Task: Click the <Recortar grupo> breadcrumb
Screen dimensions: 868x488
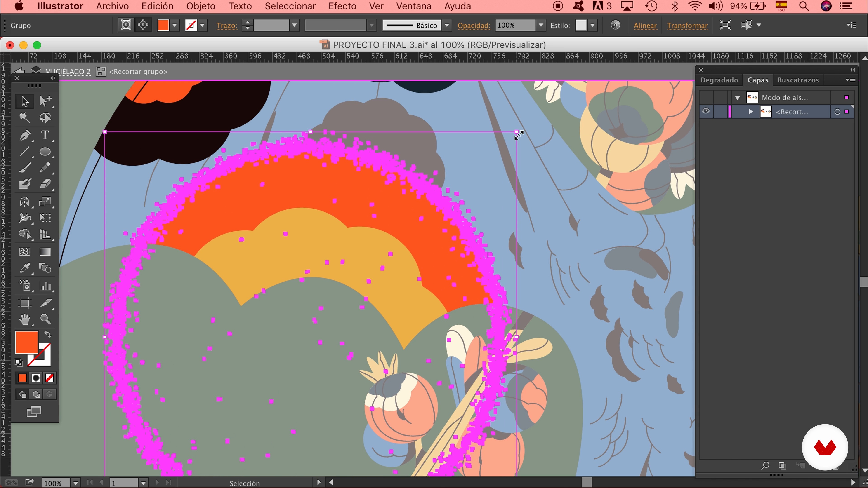Action: click(138, 72)
